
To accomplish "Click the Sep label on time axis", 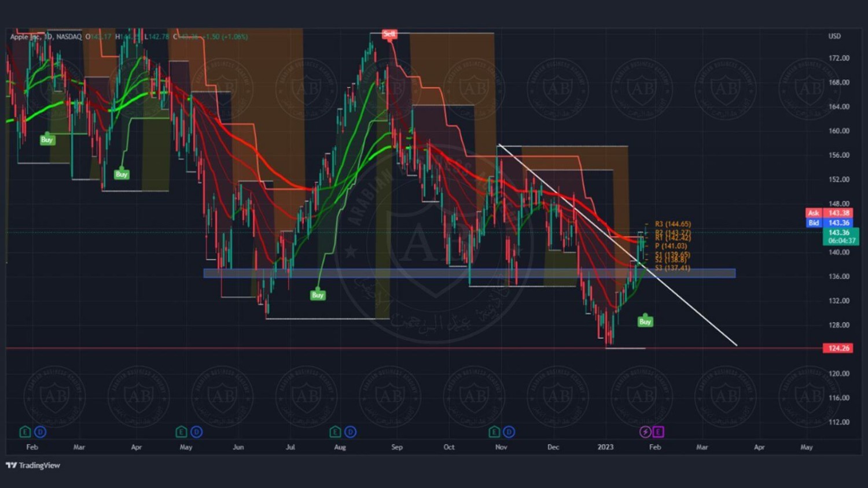I will 397,447.
